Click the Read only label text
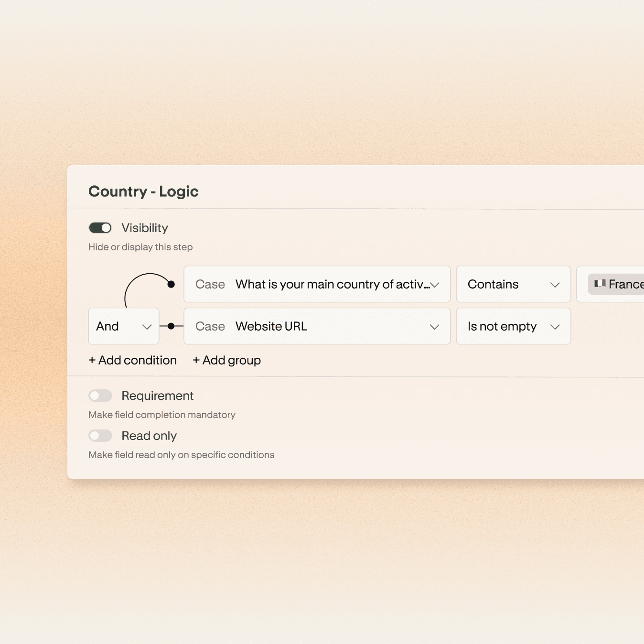Screen dimensions: 644x644 pyautogui.click(x=149, y=436)
